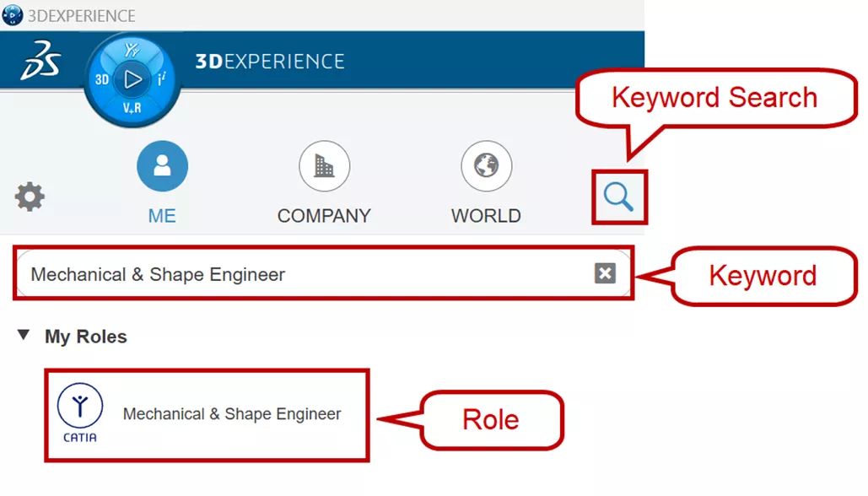Click the magnifier keyword search icon
The image size is (868, 496).
click(618, 197)
